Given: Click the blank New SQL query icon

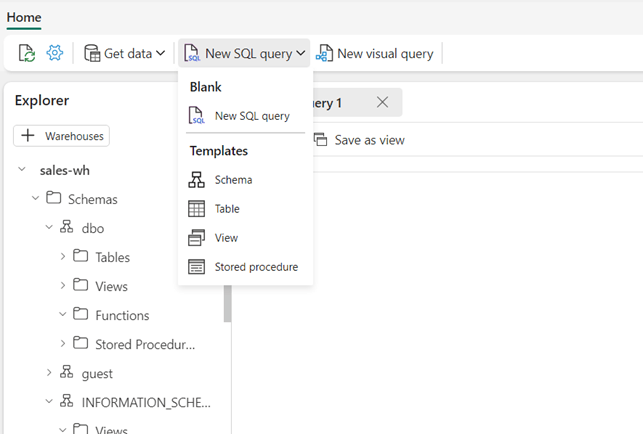Looking at the screenshot, I should click(x=197, y=116).
